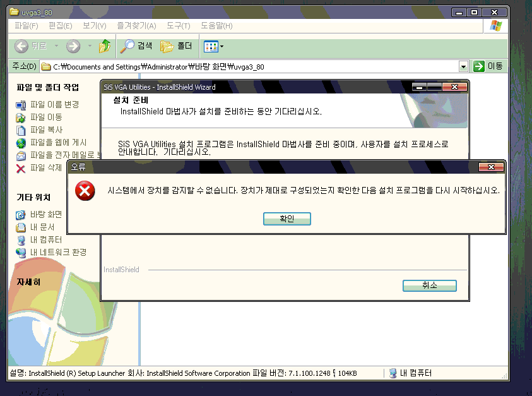
Task: Select the 파일 이름 변경 link
Action: (x=55, y=105)
